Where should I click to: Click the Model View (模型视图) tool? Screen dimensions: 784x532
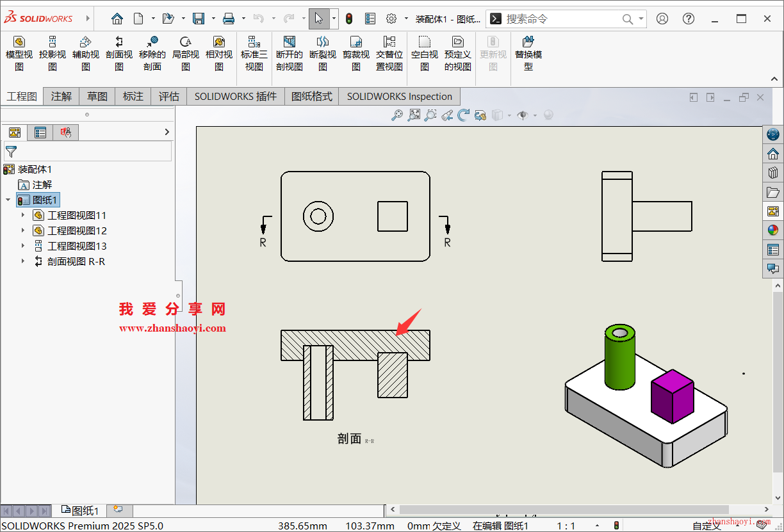click(19, 53)
